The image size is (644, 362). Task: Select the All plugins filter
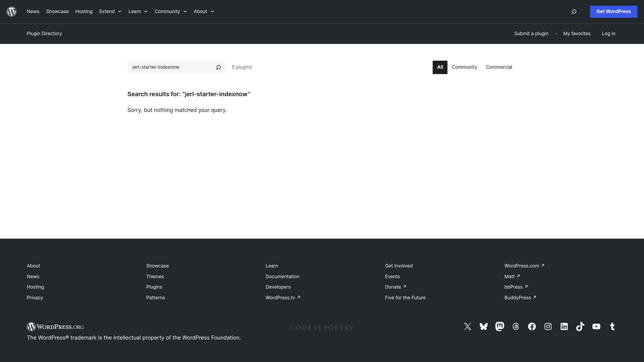coord(440,67)
